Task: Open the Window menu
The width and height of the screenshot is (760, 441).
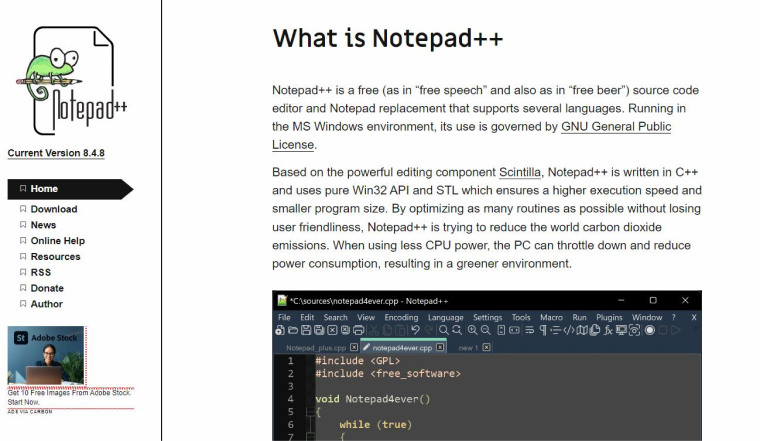Action: [x=647, y=317]
